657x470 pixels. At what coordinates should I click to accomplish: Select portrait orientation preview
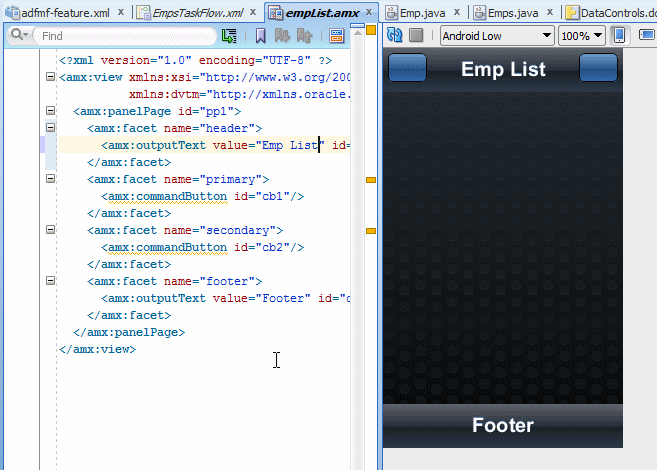point(619,35)
